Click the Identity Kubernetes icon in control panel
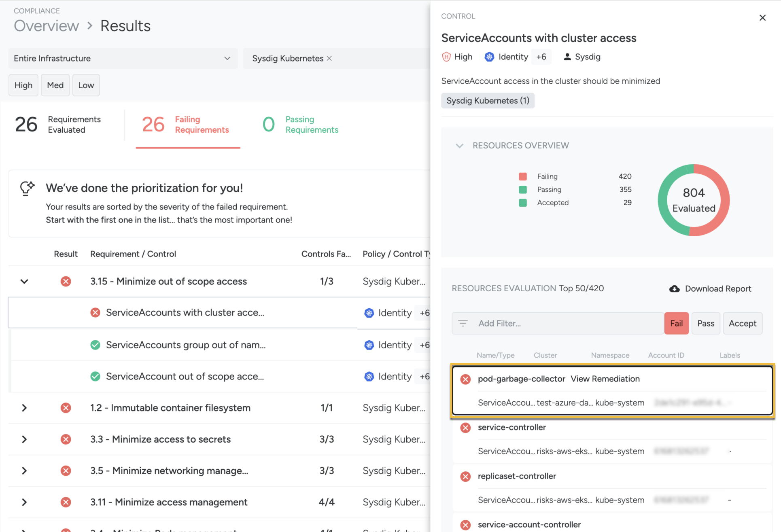 point(489,57)
